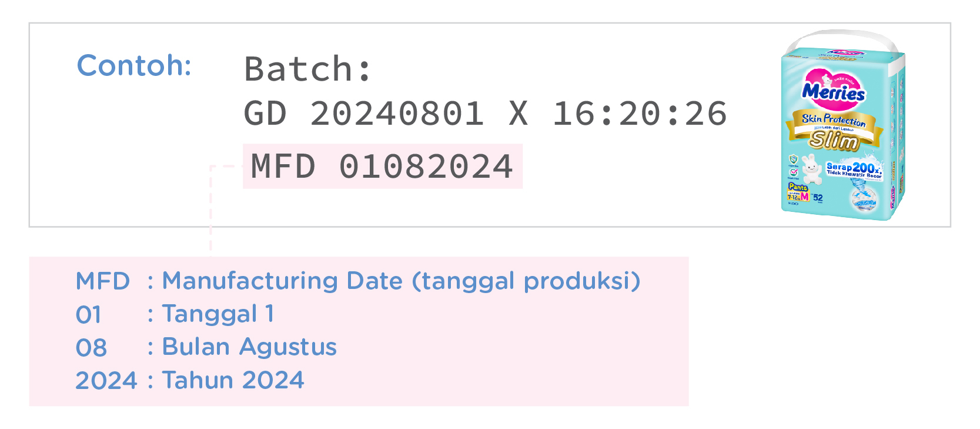
Task: Click the Tanggal 1 explanation line
Action: click(x=218, y=314)
